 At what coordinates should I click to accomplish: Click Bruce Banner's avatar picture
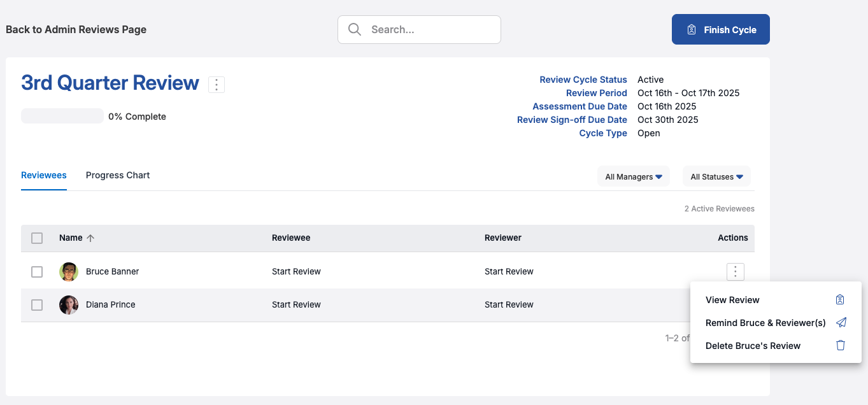click(69, 272)
